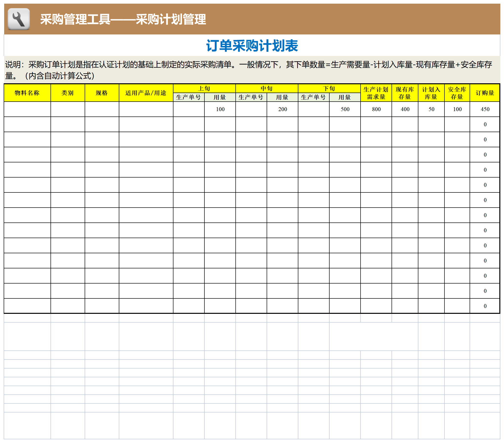Click the 规格 column header

point(102,93)
